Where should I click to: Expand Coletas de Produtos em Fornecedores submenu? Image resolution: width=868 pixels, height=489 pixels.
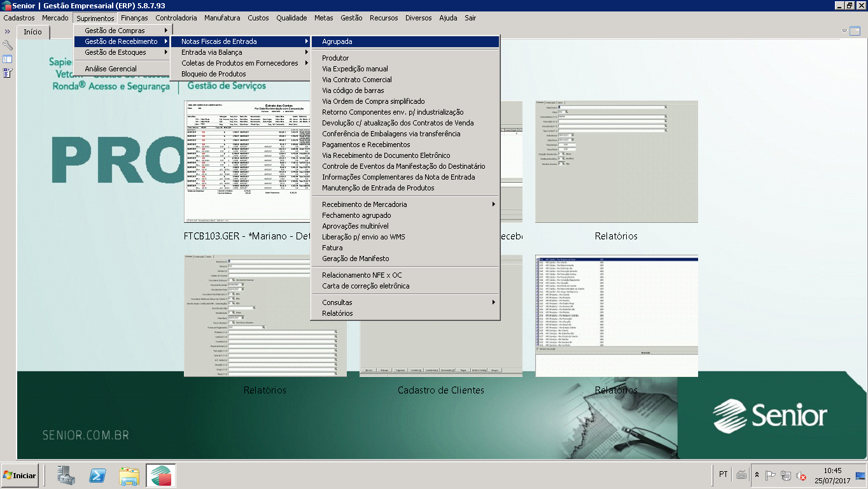point(241,63)
